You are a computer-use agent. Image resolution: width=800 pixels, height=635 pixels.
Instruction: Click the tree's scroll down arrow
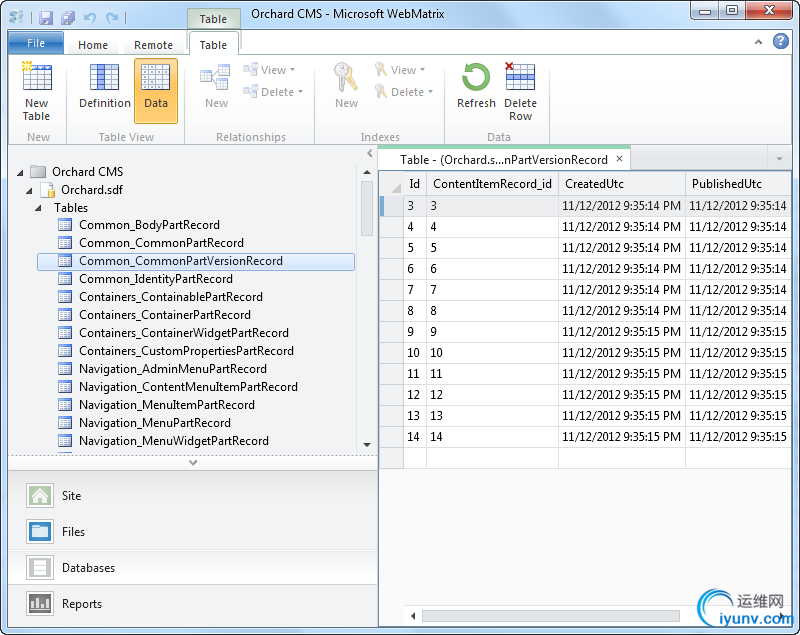[367, 445]
